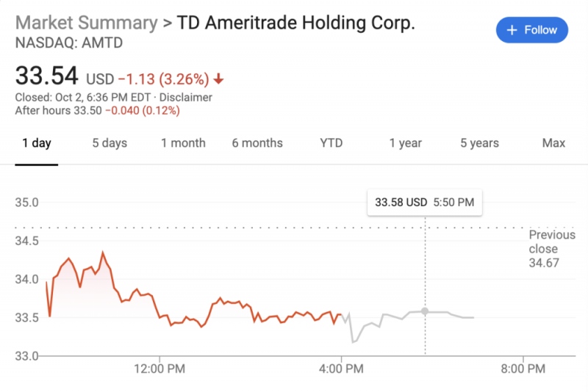
Task: Switch to the 5 days tab
Action: (x=110, y=143)
